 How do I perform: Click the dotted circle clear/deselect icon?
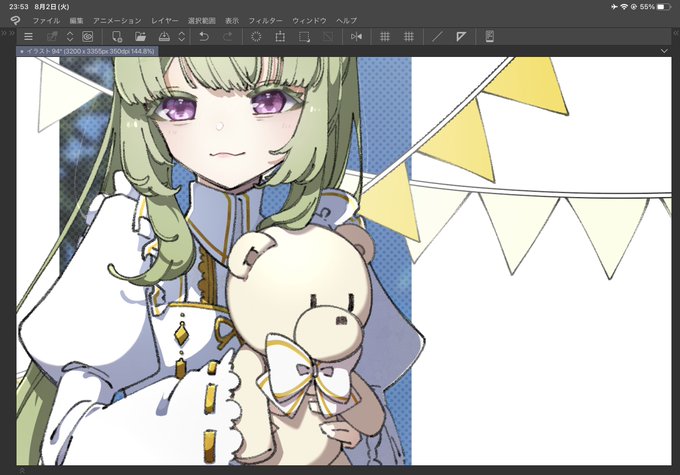tap(256, 37)
